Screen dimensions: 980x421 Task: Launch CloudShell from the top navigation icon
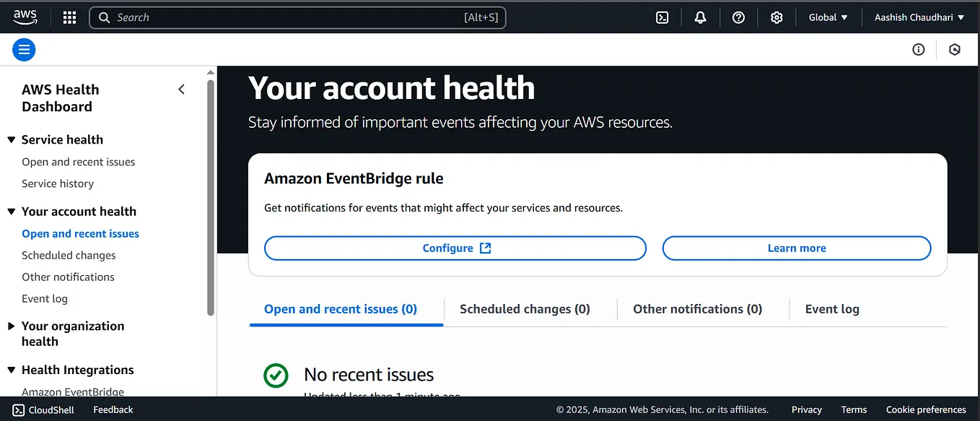[x=662, y=17]
